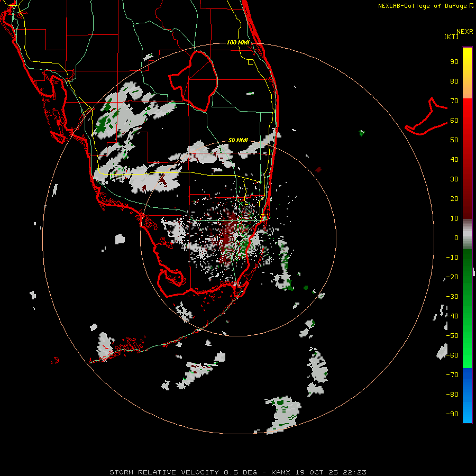476x476 pixels.
Task: Click STORM RELATIVE VELOCITY in the caption
Action: coord(164,472)
